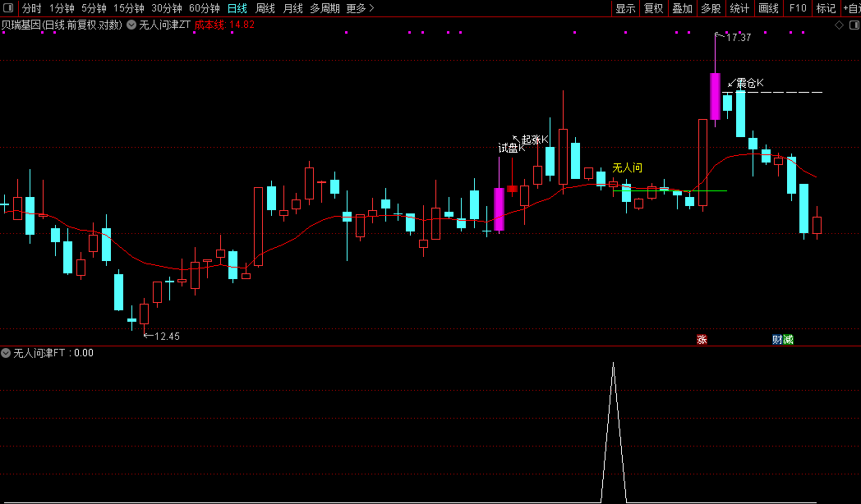Toggle the left side panel icon
The image size is (861, 504).
(x=8, y=7)
